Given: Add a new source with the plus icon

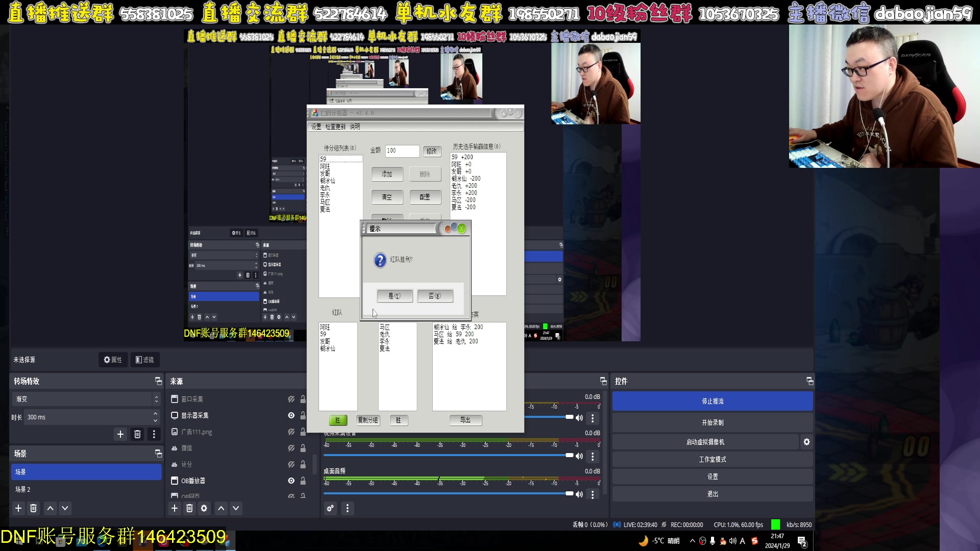Looking at the screenshot, I should [x=174, y=508].
